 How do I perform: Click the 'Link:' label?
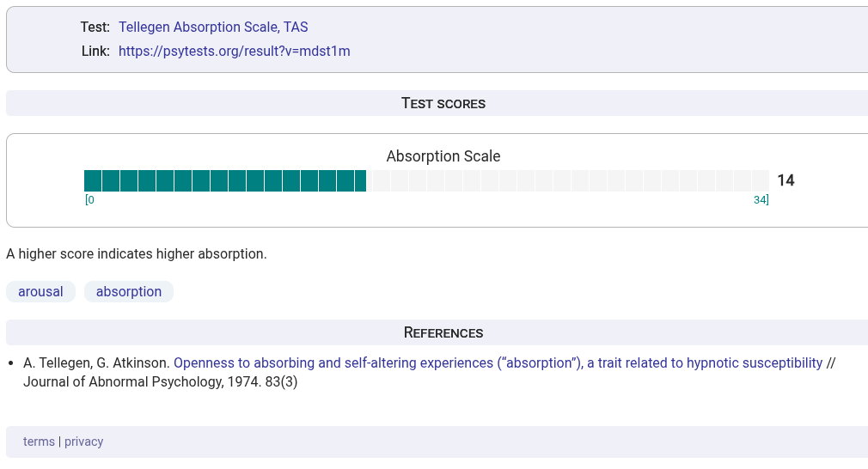[x=95, y=51]
